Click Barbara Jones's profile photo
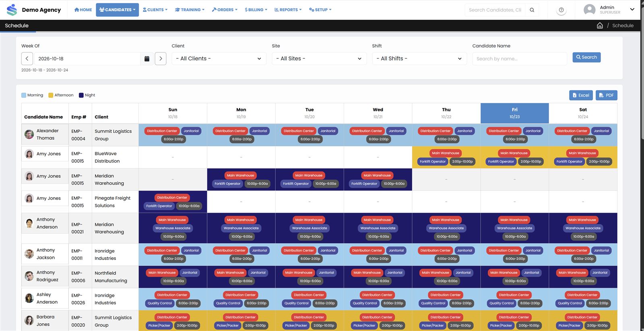 [x=29, y=320]
